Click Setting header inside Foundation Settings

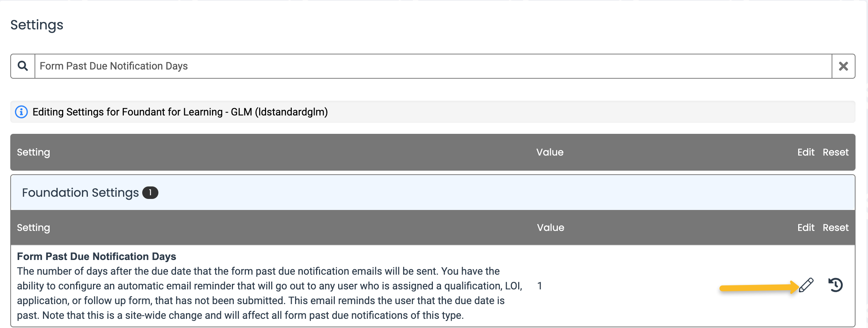tap(33, 228)
